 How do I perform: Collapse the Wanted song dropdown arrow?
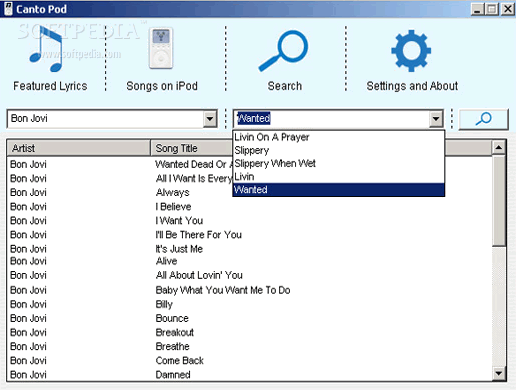click(436, 118)
